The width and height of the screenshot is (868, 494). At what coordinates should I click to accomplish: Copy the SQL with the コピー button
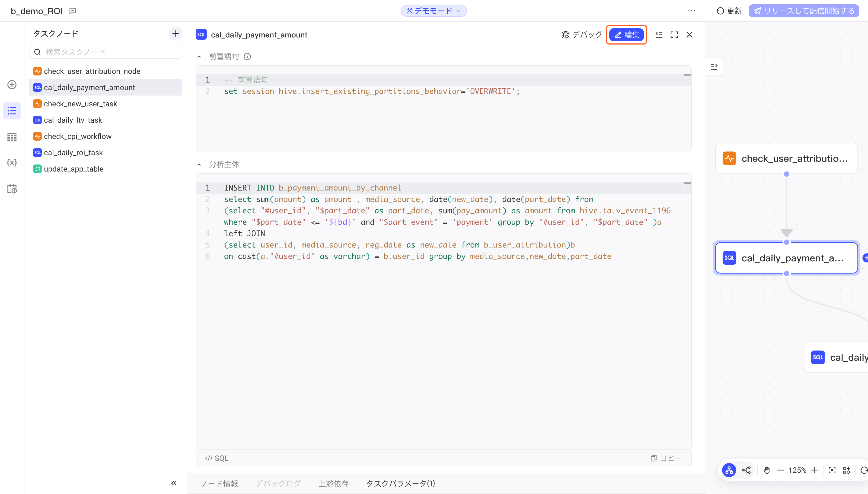[666, 458]
